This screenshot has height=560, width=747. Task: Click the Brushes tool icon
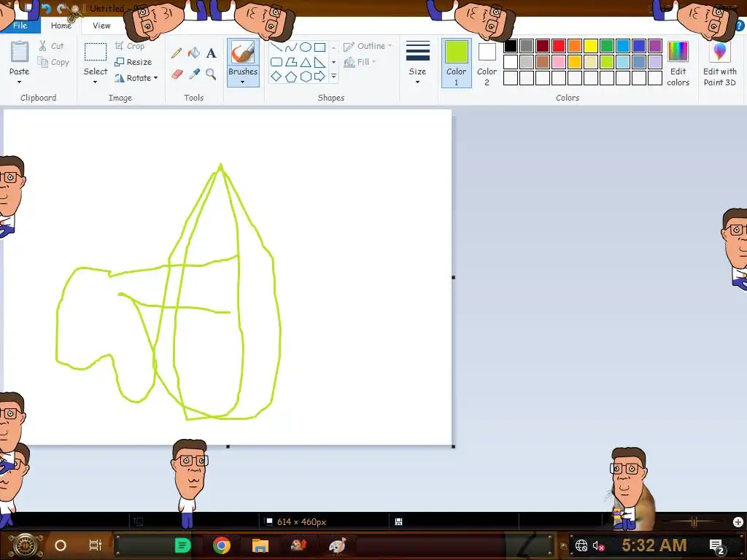(x=243, y=52)
